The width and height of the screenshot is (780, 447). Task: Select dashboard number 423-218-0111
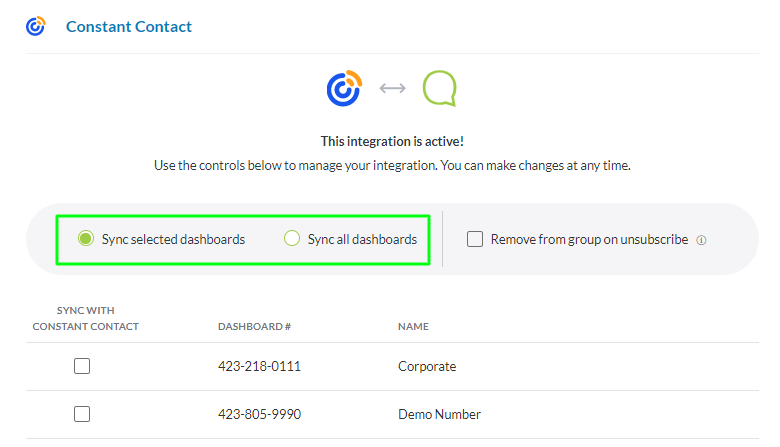[259, 366]
